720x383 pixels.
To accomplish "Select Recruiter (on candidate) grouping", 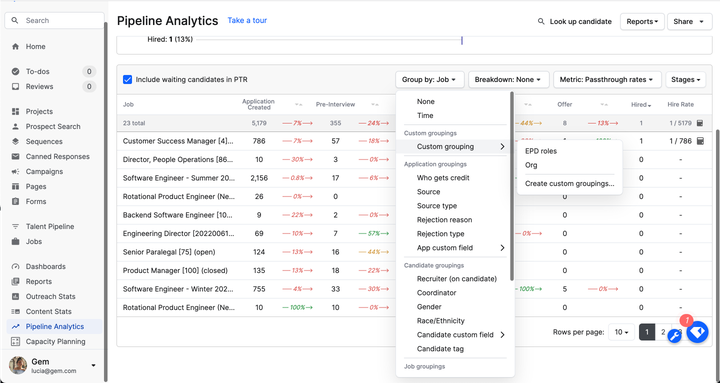I will [x=456, y=279].
